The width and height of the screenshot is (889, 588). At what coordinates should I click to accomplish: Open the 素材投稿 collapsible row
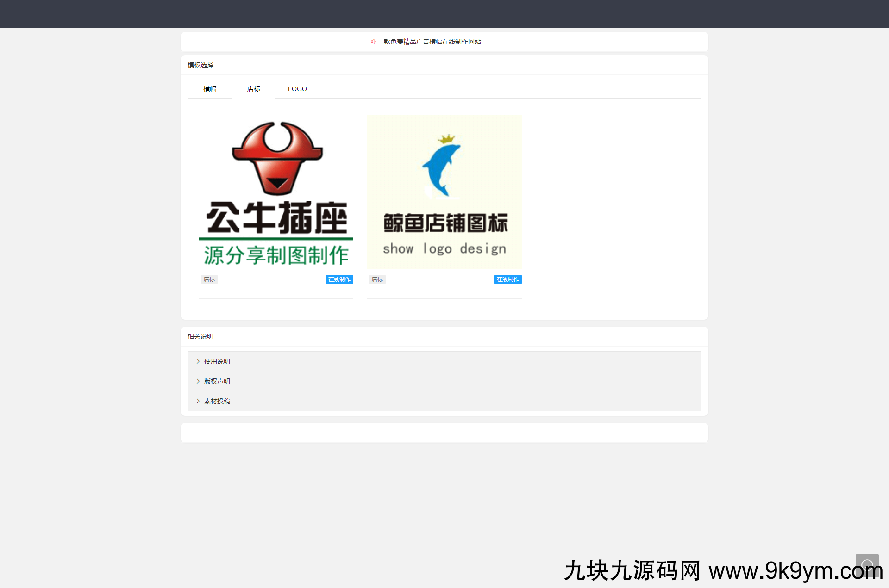[x=217, y=401]
